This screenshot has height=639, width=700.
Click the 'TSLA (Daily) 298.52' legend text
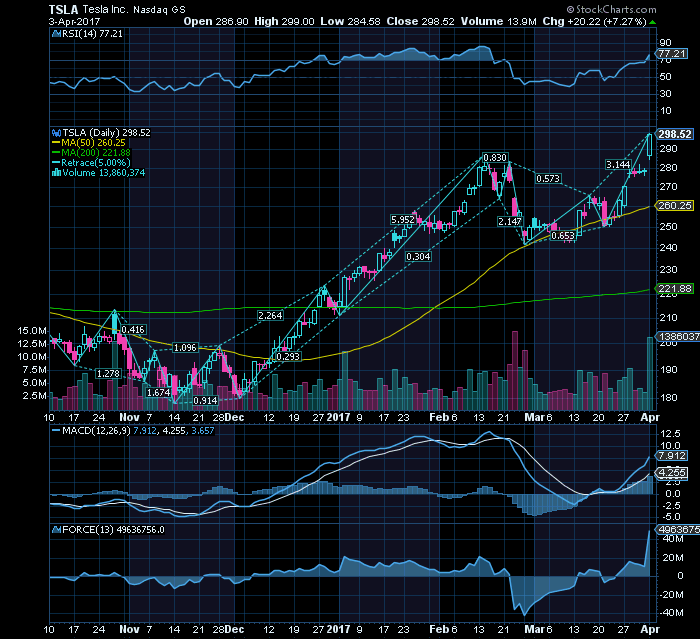[x=106, y=133]
